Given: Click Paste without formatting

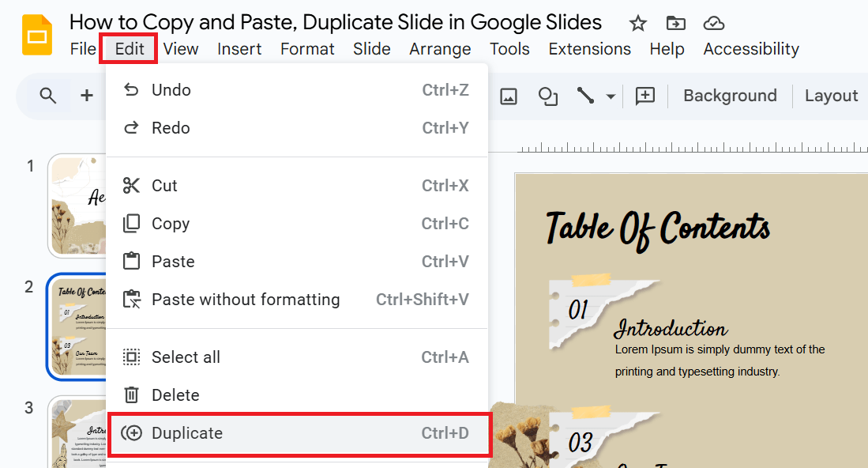Looking at the screenshot, I should point(246,300).
